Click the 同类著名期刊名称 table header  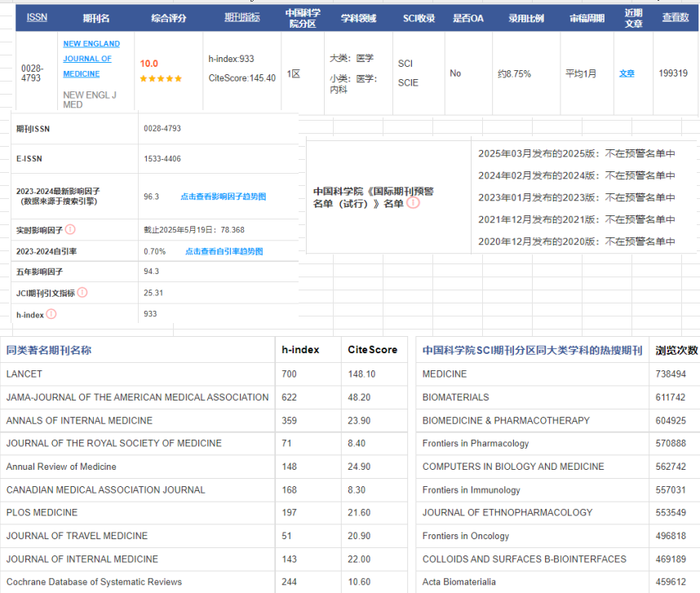click(49, 350)
